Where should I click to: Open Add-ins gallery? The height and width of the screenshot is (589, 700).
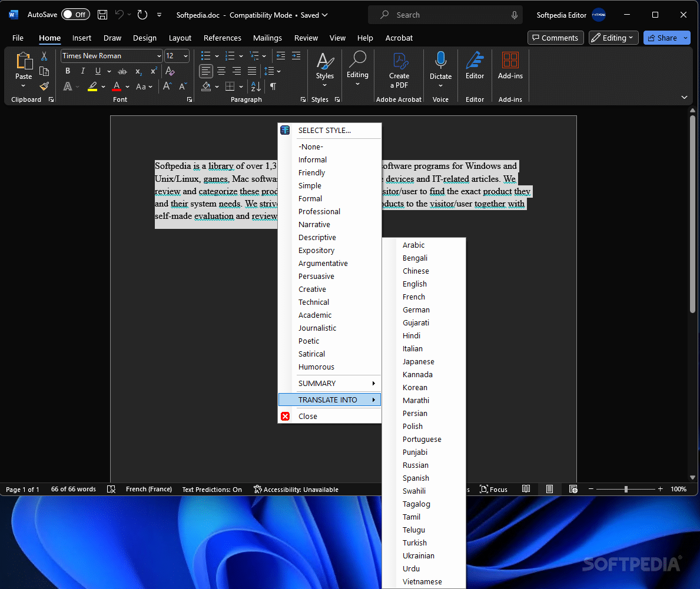click(x=510, y=65)
